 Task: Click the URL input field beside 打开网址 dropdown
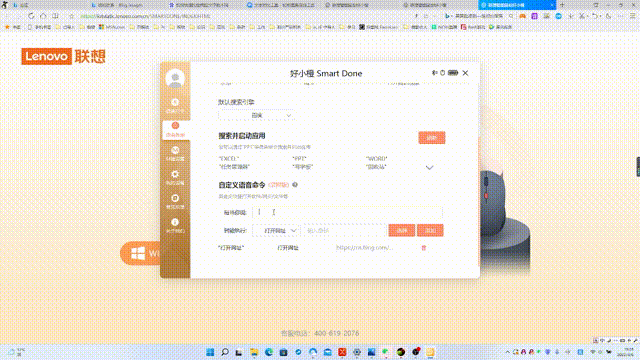[345, 231]
